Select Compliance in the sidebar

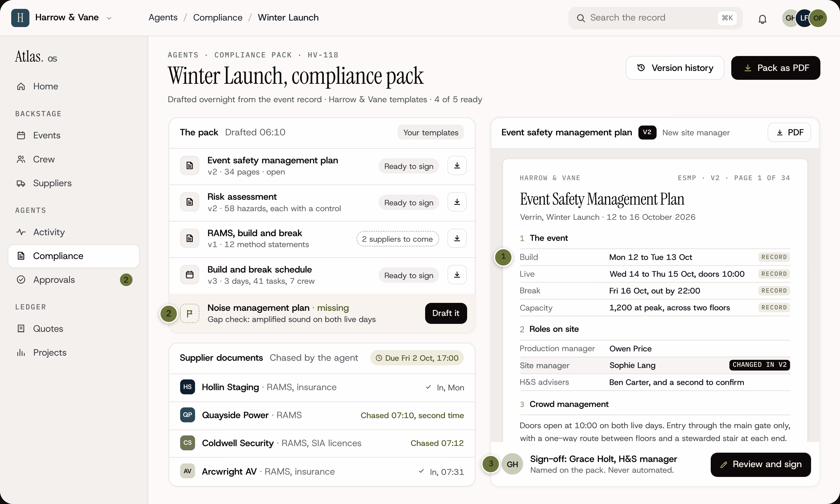click(74, 256)
